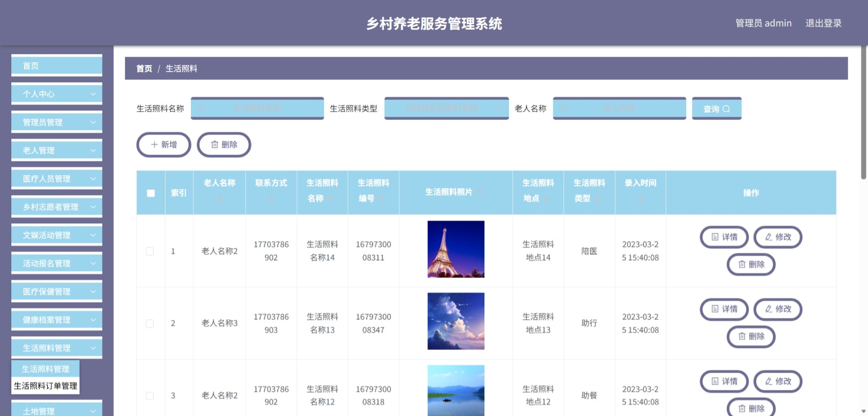Click the 删除 batch delete button above table

[224, 144]
